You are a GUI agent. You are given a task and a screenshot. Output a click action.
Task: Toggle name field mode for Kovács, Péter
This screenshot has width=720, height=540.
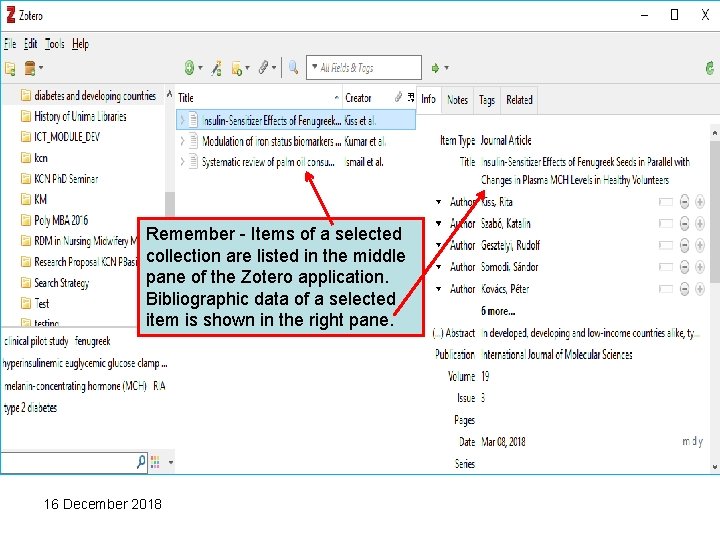tap(665, 289)
